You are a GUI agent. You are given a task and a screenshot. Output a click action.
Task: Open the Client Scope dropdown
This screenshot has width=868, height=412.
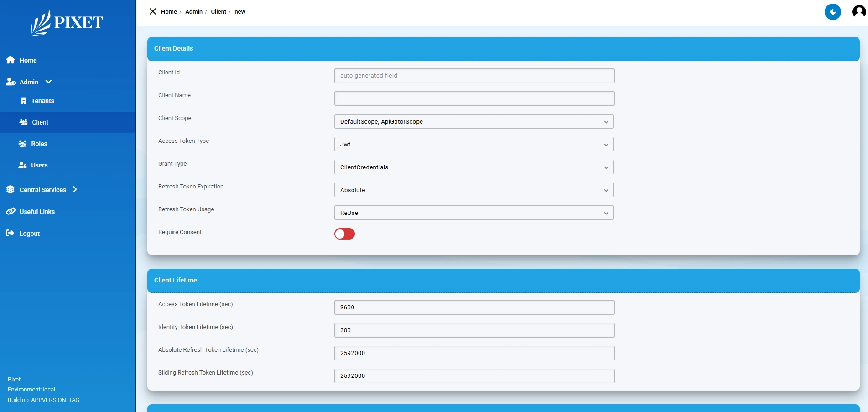(x=473, y=121)
